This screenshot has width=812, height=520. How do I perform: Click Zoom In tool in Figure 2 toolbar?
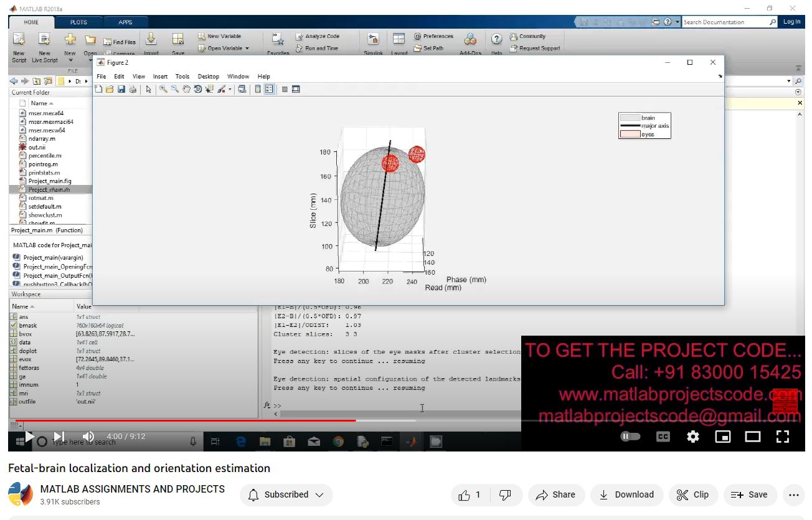163,90
